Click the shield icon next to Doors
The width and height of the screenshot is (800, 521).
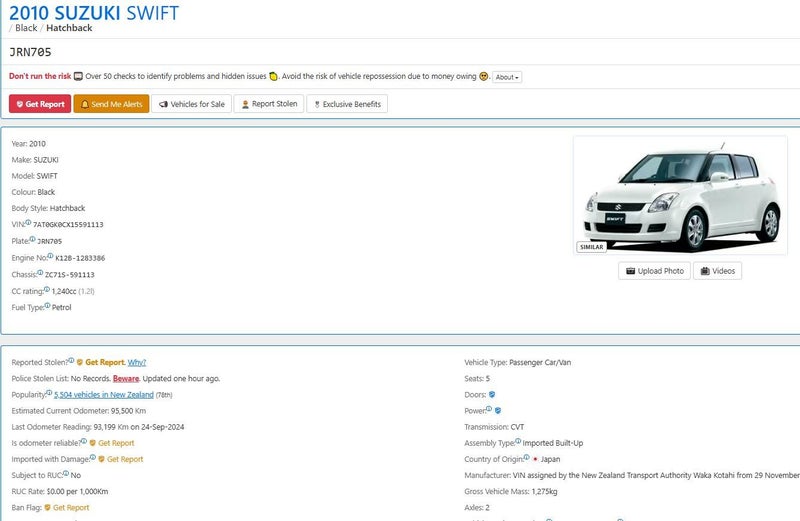point(492,395)
